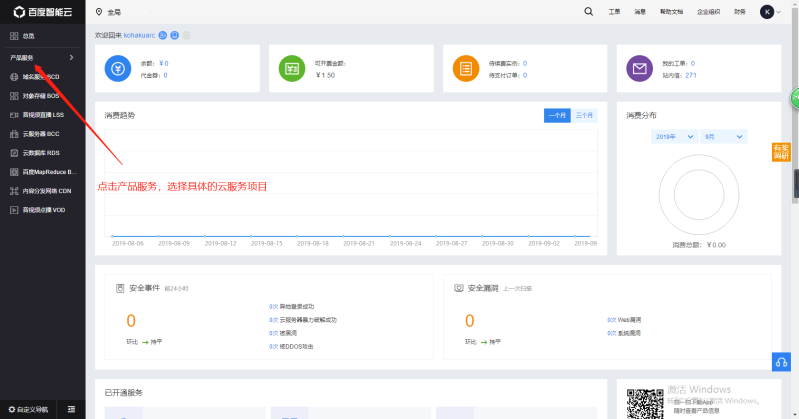Click the blue yen balance circle icon
The image size is (799, 419).
pos(118,68)
